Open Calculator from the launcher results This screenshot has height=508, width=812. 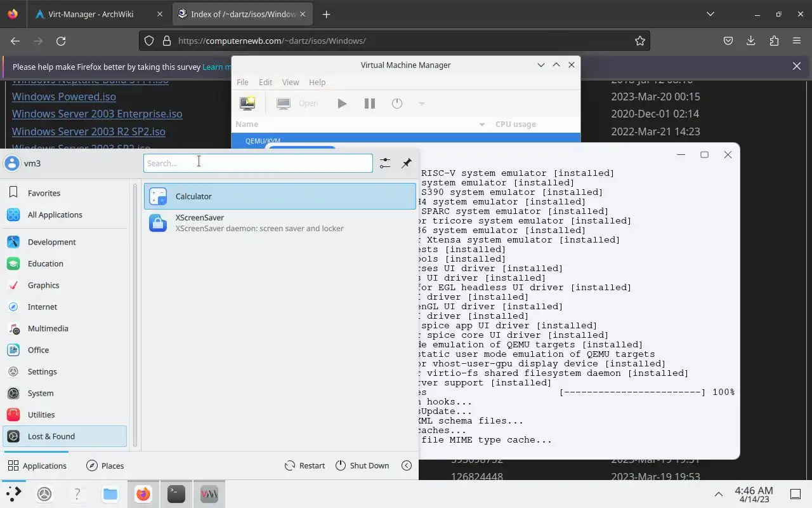(x=280, y=196)
